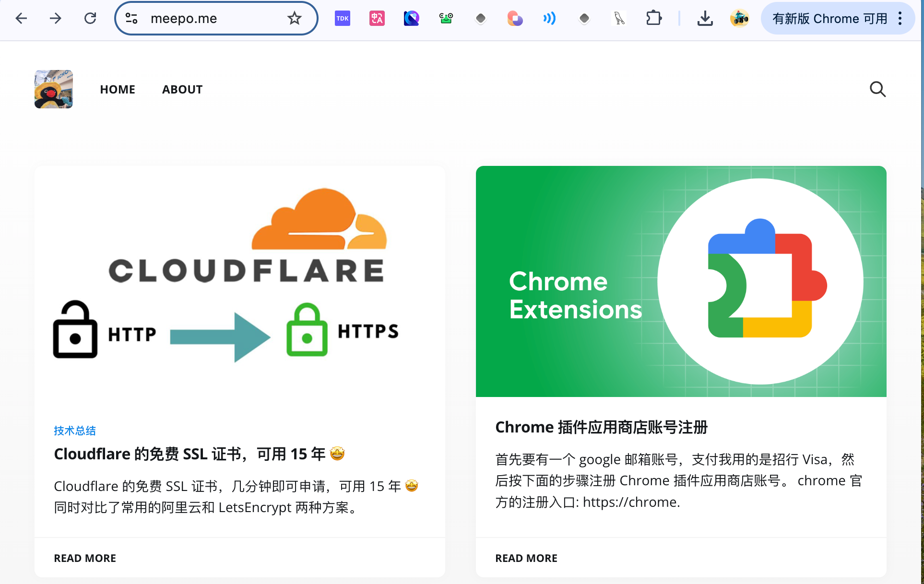Open the blue sound-wave extension
Screen dimensions: 924x584
tap(550, 19)
